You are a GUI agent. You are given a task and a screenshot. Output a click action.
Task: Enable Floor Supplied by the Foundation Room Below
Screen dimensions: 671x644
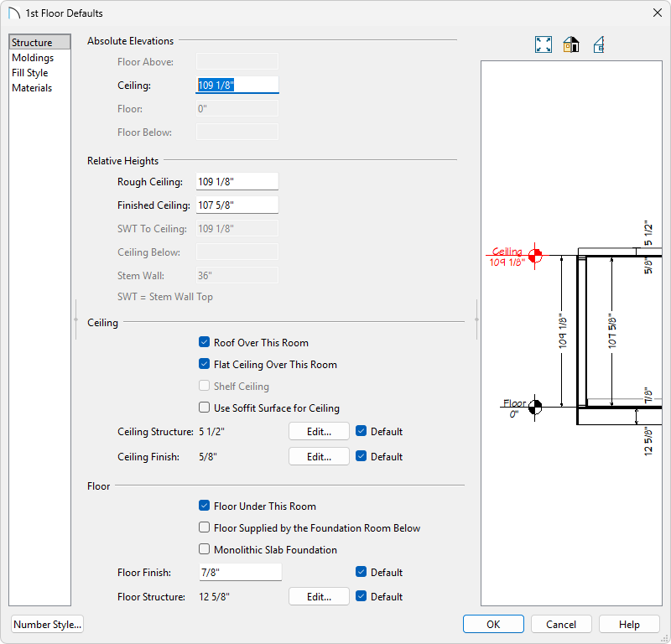[204, 527]
